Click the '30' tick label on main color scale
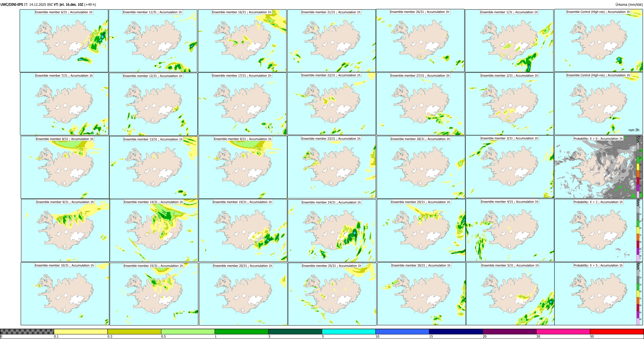This screenshot has width=644, height=339. click(x=538, y=337)
